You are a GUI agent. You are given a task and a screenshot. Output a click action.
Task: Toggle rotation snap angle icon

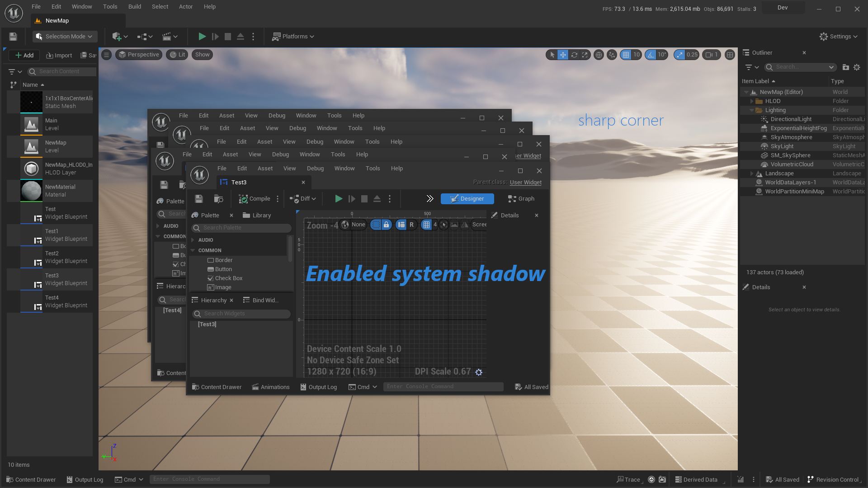coord(651,55)
